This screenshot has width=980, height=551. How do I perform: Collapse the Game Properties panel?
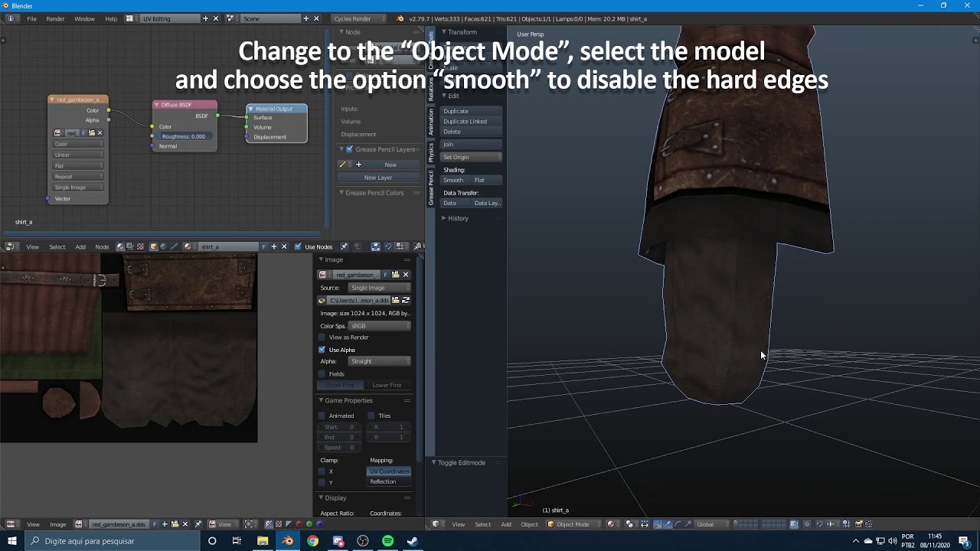(x=322, y=400)
